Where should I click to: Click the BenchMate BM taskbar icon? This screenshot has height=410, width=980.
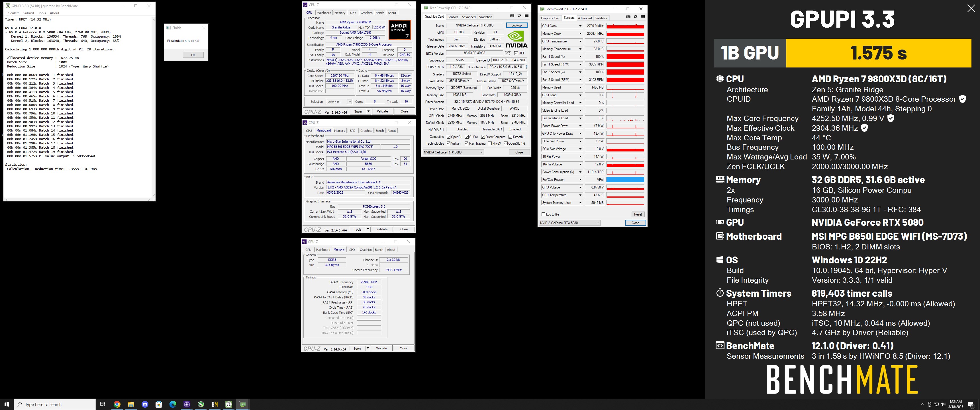point(215,404)
